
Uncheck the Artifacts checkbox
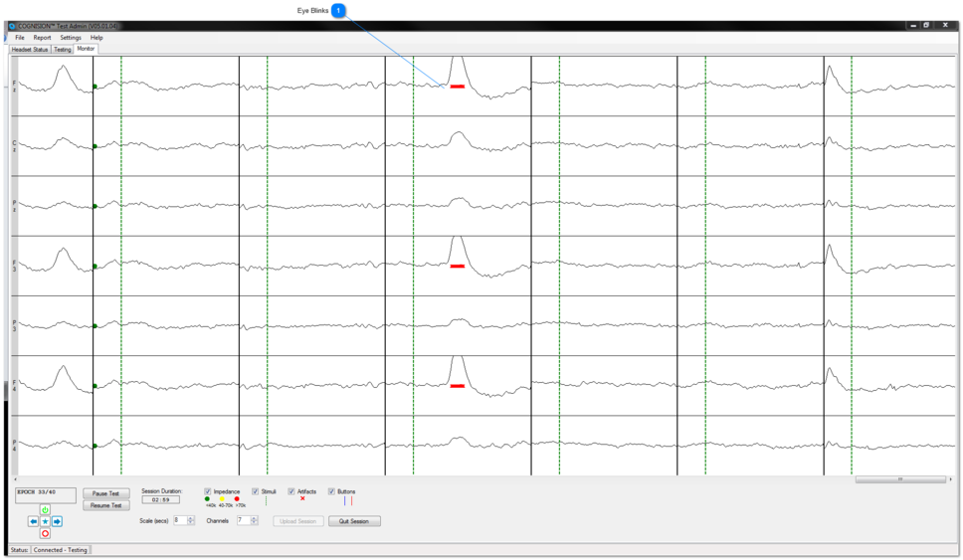coord(291,491)
